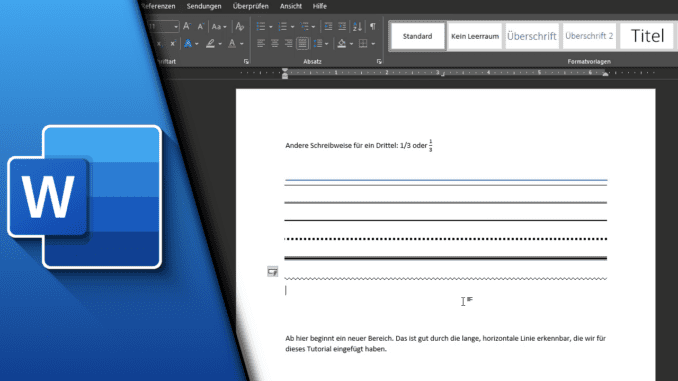Image resolution: width=678 pixels, height=381 pixels.
Task: Open the bullet list dropdown arrow
Action: (x=271, y=27)
